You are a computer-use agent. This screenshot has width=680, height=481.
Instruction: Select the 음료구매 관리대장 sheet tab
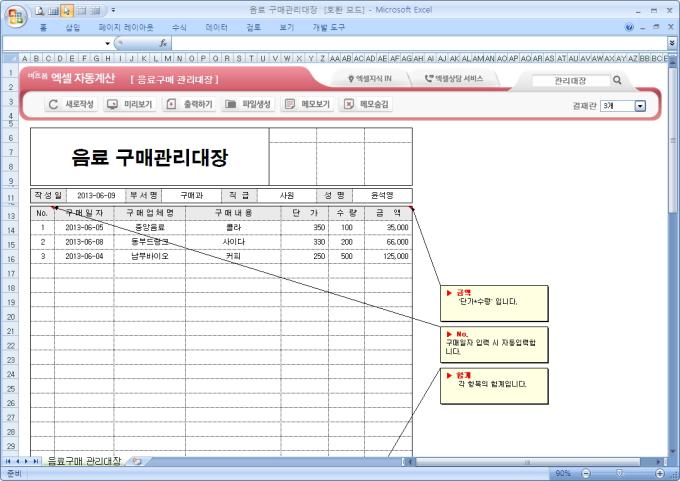pyautogui.click(x=84, y=461)
